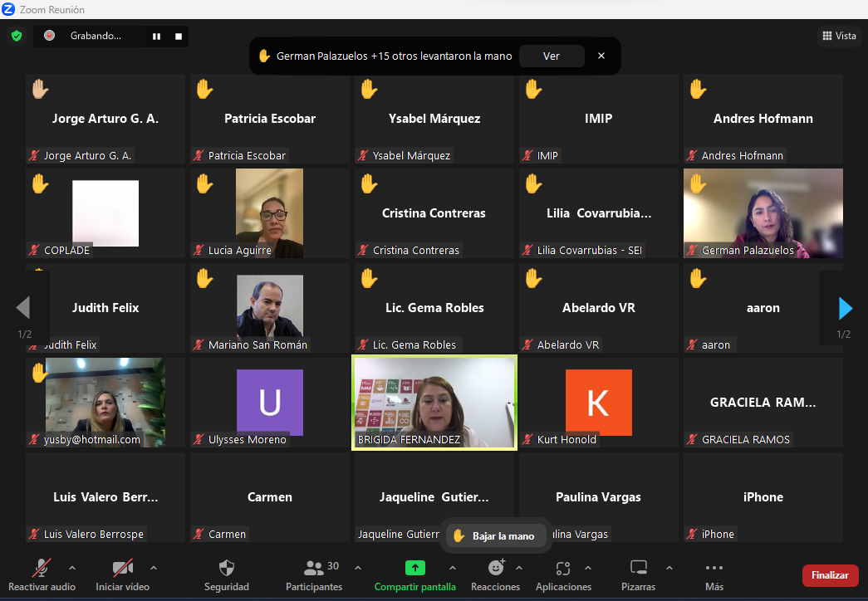Open Pizarras whiteboard icon
This screenshot has height=601, width=868.
click(x=638, y=569)
